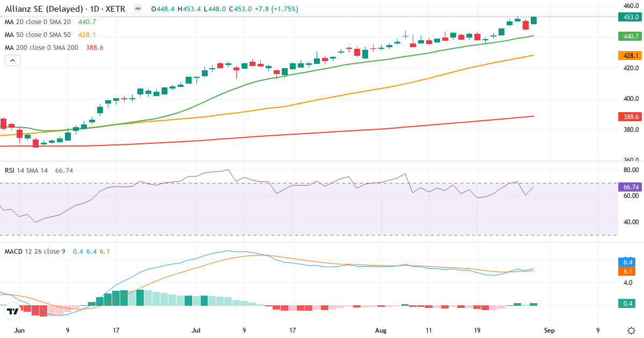Click the Sep label on time axis

coord(549,331)
